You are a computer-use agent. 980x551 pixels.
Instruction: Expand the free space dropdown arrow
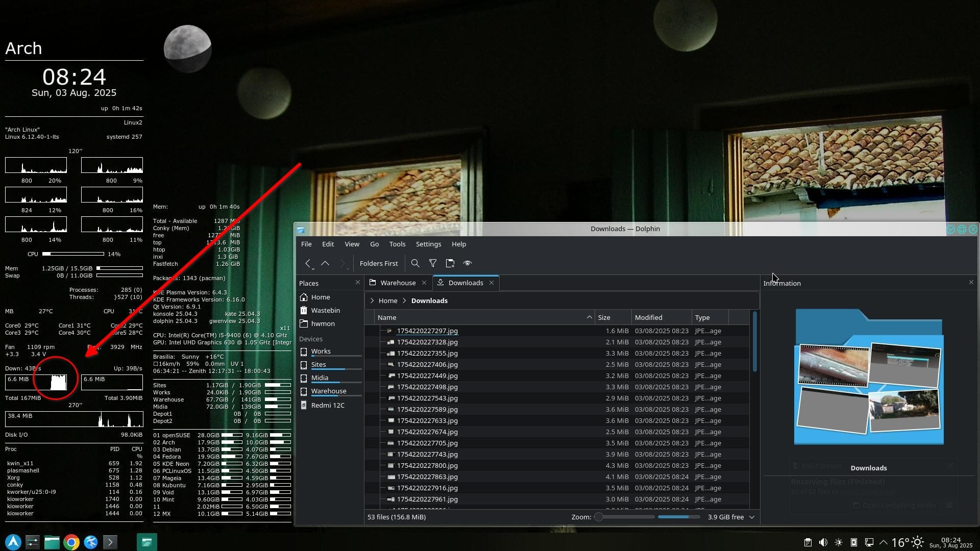point(751,517)
